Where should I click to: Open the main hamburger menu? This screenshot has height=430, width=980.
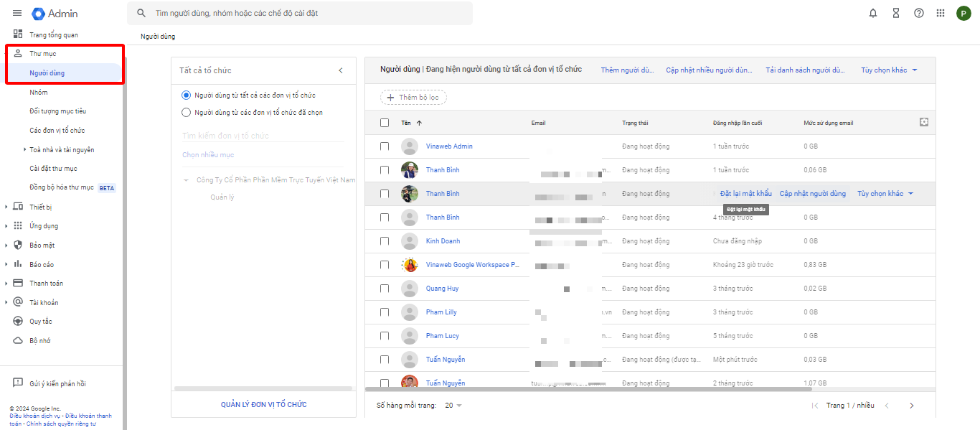(x=17, y=13)
